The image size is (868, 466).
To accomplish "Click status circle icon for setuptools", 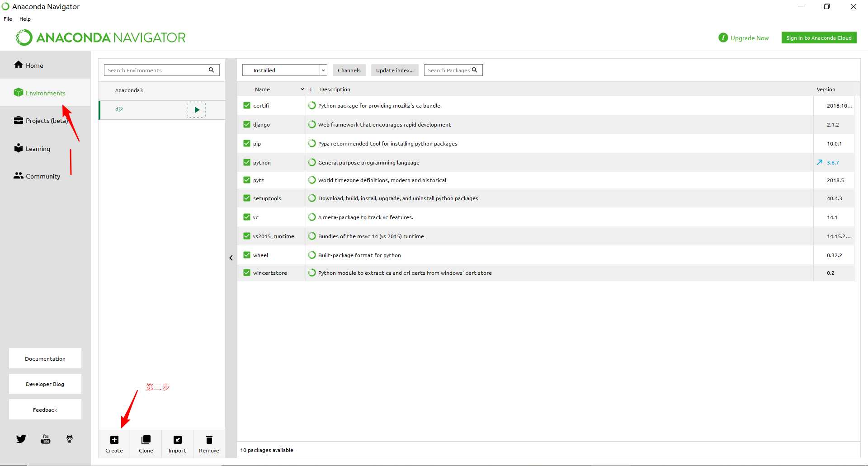I will [x=312, y=198].
